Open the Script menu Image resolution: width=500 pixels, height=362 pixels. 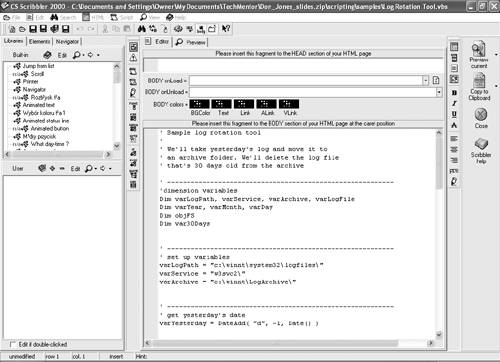tap(122, 17)
